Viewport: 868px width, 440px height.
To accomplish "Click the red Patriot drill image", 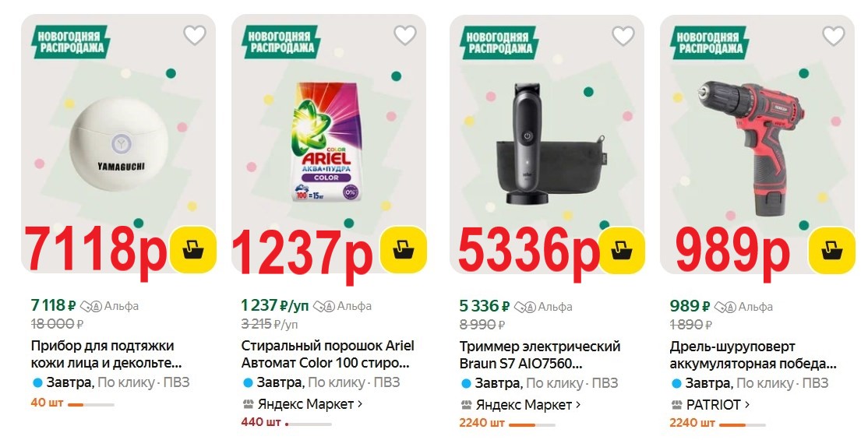I will point(749,146).
